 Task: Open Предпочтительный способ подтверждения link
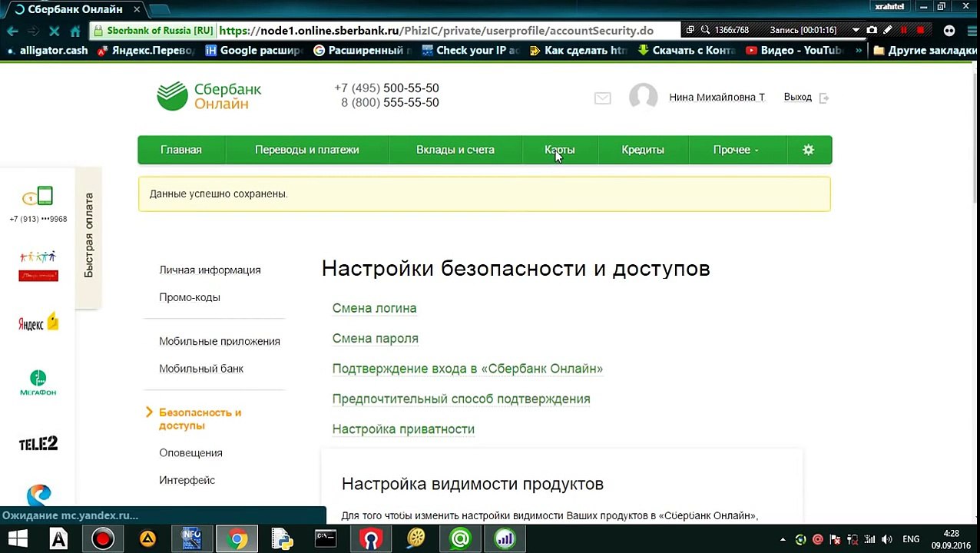461,399
